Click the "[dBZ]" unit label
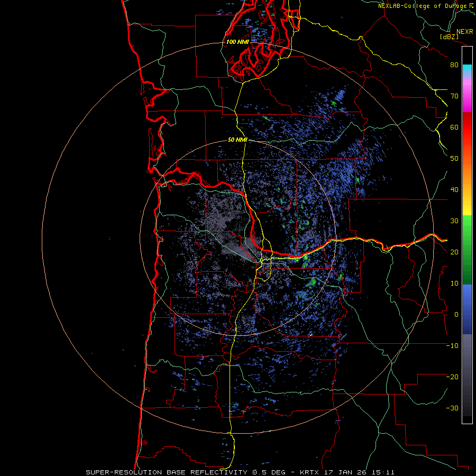 [x=449, y=37]
